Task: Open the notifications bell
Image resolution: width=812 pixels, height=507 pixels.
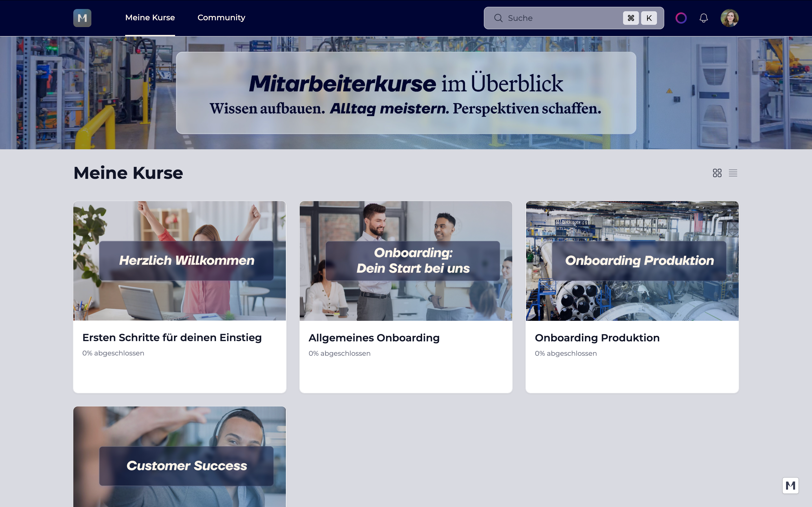Action: tap(704, 18)
